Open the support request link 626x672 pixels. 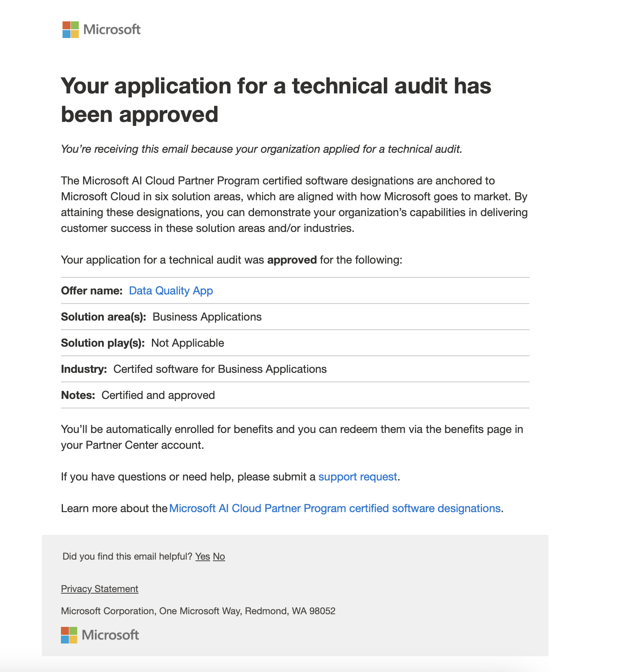point(358,477)
